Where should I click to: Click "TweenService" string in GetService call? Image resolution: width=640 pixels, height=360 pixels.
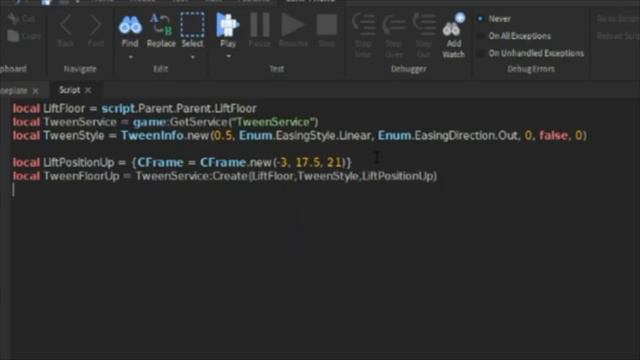click(273, 122)
